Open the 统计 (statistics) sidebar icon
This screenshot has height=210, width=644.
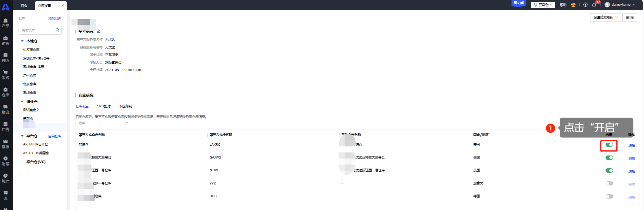pyautogui.click(x=5, y=178)
